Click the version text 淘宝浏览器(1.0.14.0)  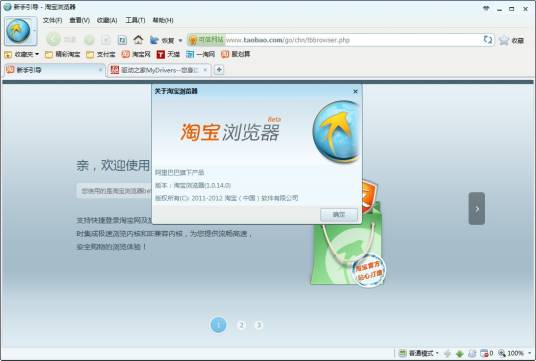coord(202,185)
